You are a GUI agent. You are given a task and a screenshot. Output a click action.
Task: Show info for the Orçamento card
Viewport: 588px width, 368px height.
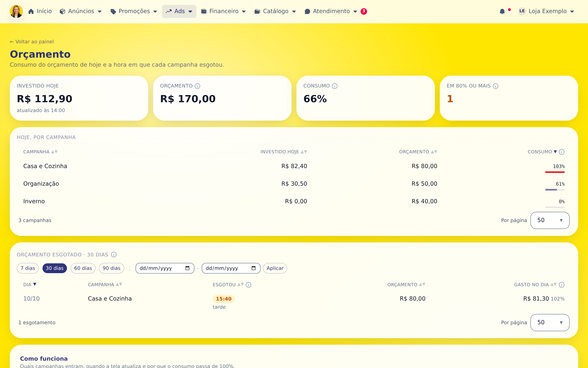pos(198,86)
